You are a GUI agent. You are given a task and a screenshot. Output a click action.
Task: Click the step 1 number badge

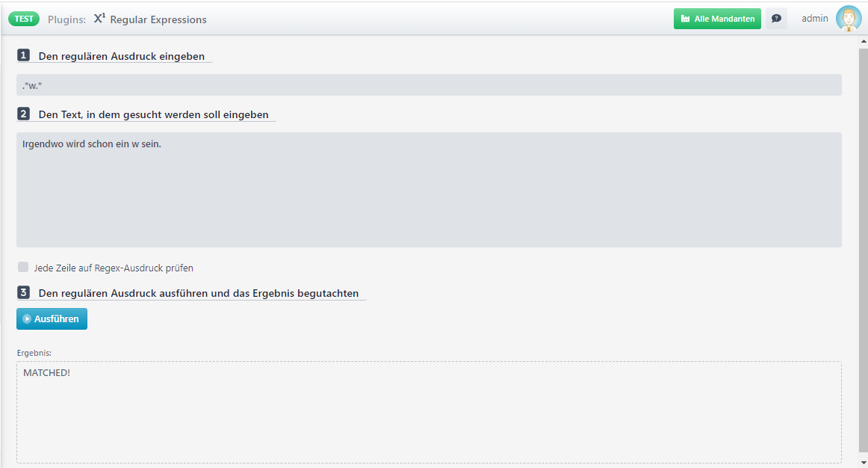23,55
